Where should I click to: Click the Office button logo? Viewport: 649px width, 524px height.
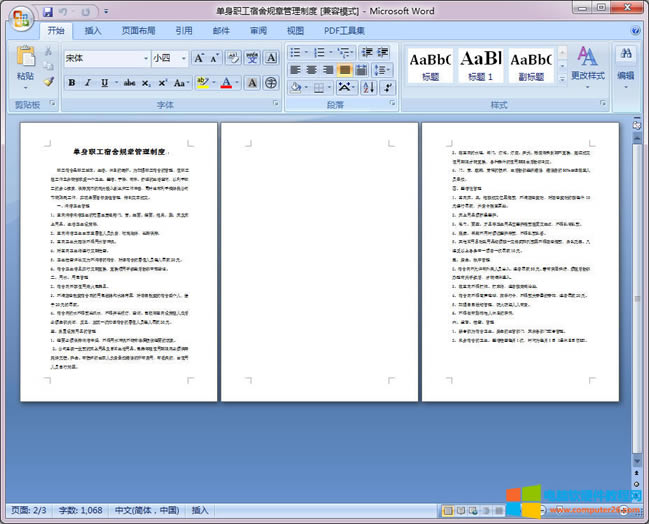point(21,17)
